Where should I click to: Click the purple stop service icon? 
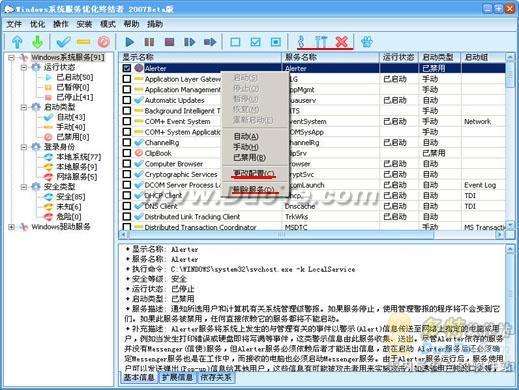tap(169, 42)
